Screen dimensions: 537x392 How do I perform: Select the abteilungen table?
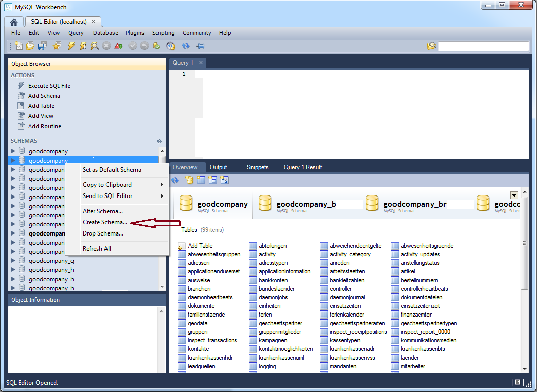click(x=268, y=246)
